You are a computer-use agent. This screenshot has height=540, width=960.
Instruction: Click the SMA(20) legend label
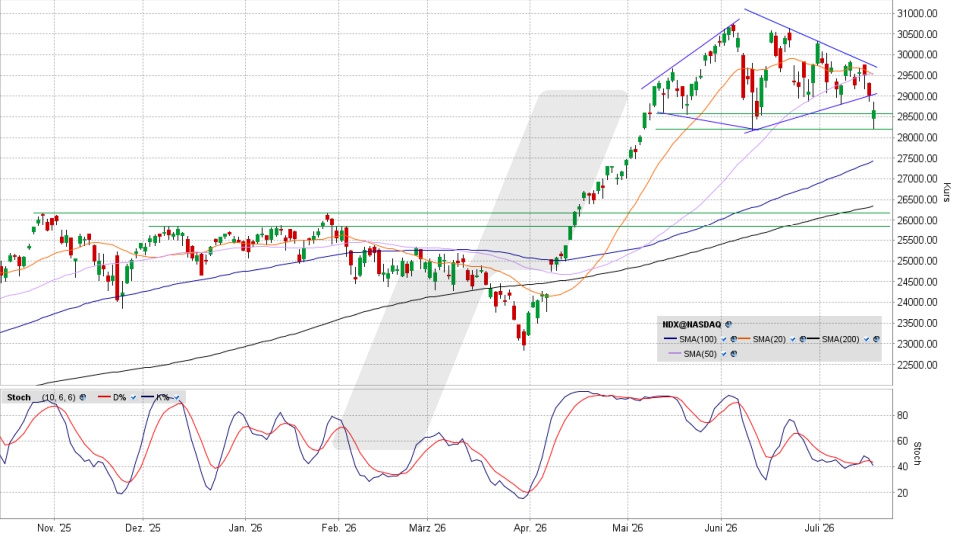(x=769, y=339)
